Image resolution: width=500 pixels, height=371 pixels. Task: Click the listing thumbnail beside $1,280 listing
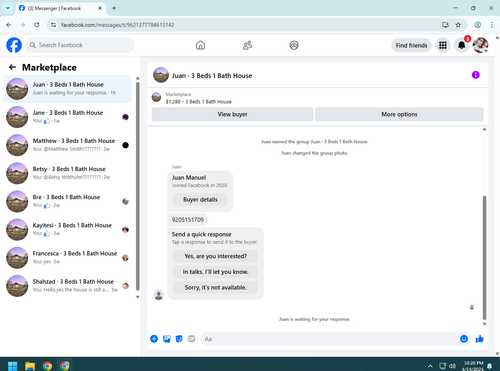pos(156,98)
